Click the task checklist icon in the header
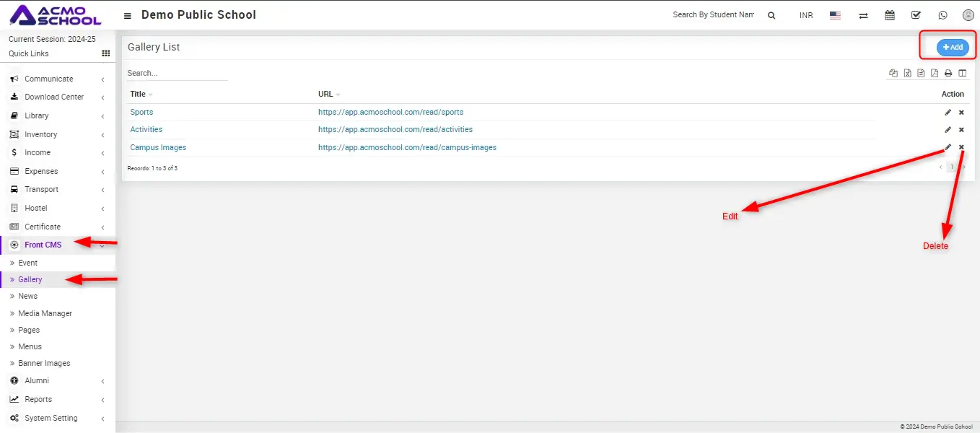Viewport: 980px width, 433px height. (x=916, y=15)
